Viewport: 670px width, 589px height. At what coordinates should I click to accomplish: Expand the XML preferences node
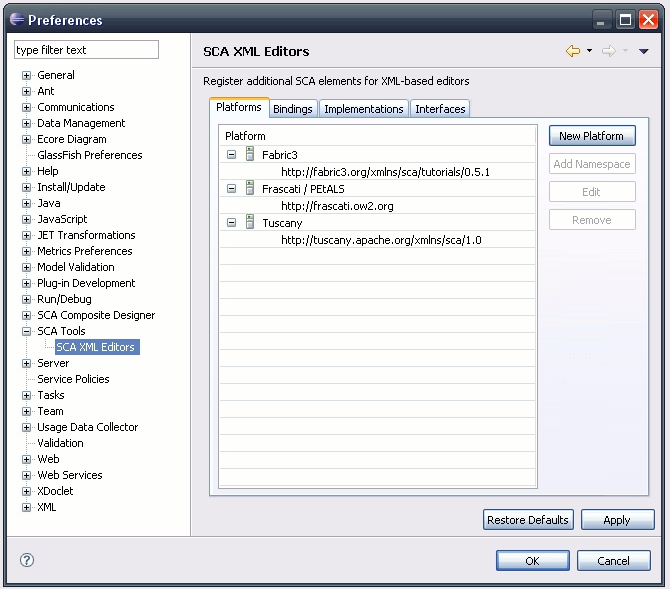[26, 508]
